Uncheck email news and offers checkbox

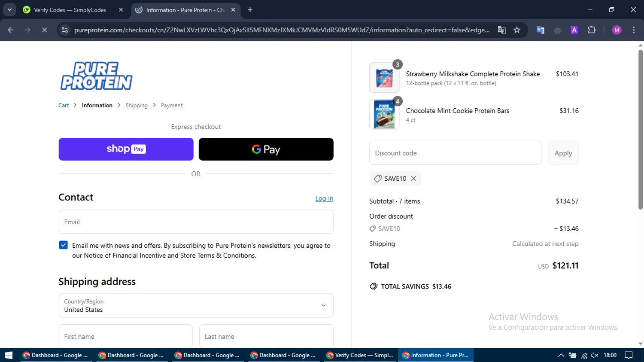pos(63,245)
